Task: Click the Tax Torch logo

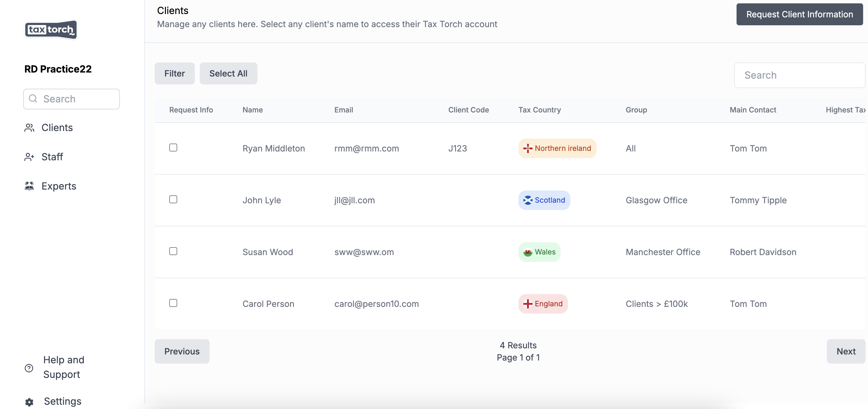Action: (51, 30)
